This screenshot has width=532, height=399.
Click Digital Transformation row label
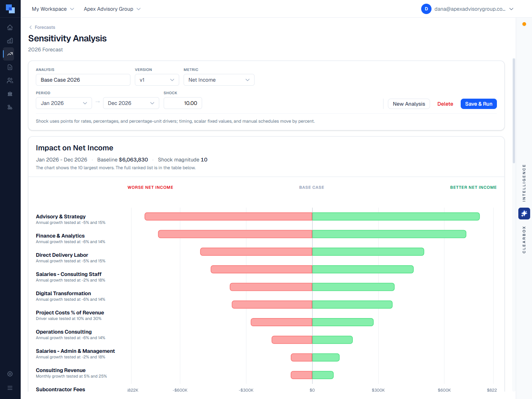pos(64,293)
